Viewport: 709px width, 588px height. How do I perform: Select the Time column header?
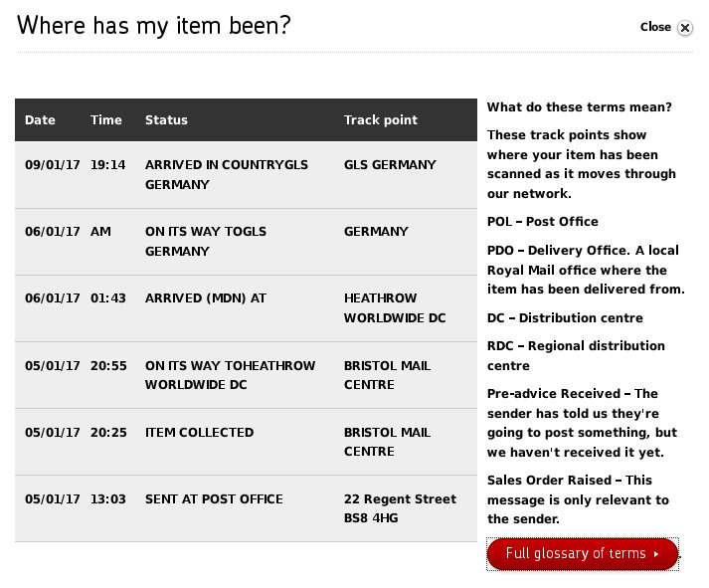(105, 119)
